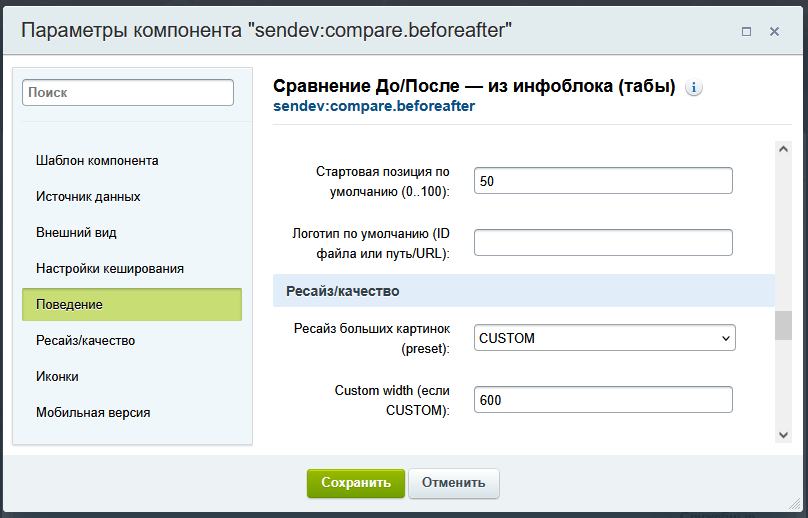Go to Внешний вид settings
The width and height of the screenshot is (808, 518).
click(x=76, y=232)
